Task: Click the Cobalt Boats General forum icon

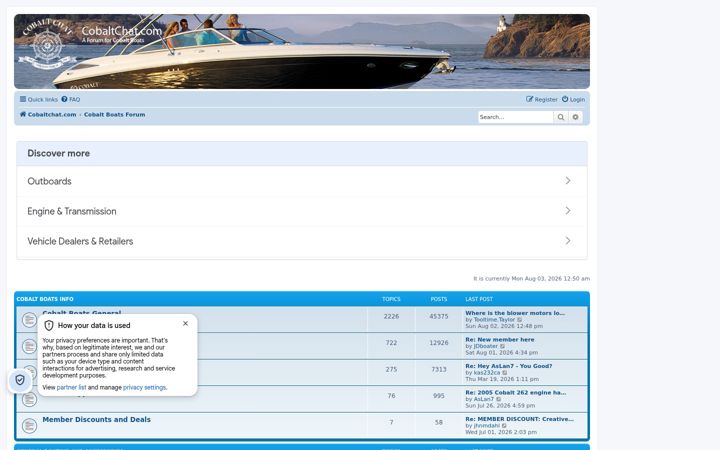Action: point(29,320)
